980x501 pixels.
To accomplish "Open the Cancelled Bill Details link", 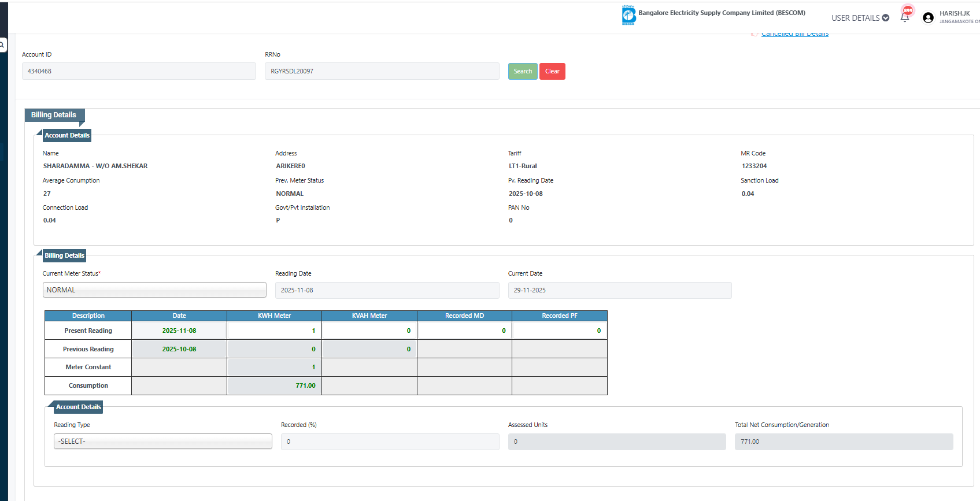I will point(794,35).
